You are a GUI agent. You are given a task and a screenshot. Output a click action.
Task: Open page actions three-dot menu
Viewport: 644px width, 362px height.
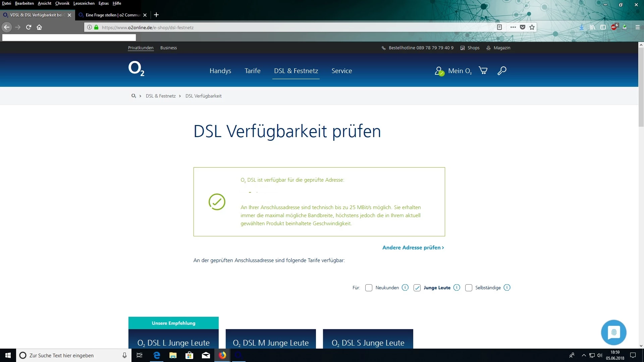click(x=513, y=27)
